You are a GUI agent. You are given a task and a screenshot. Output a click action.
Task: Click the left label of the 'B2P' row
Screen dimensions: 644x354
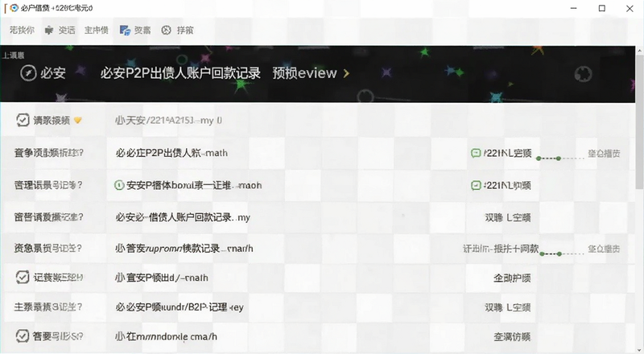coord(48,307)
